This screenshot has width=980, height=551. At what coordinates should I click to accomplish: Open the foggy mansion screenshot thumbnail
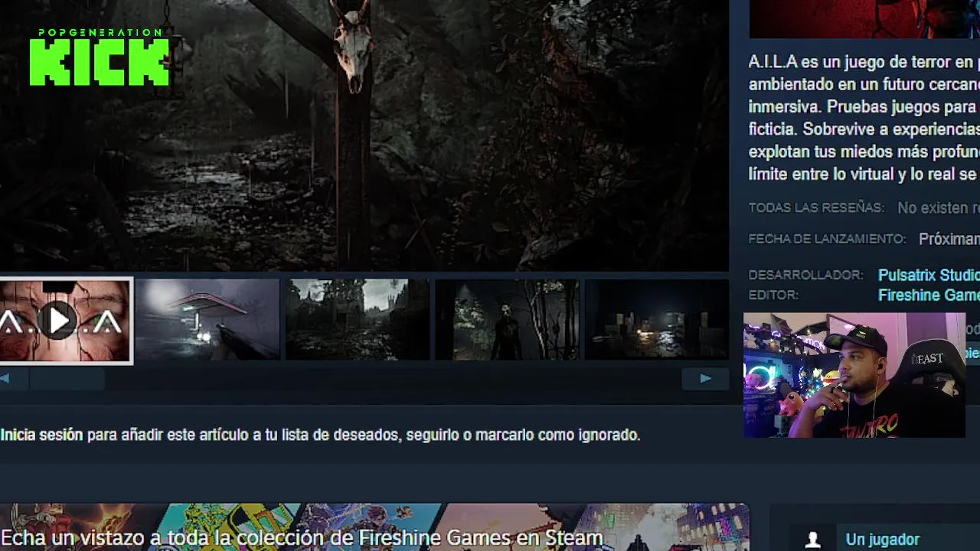358,319
